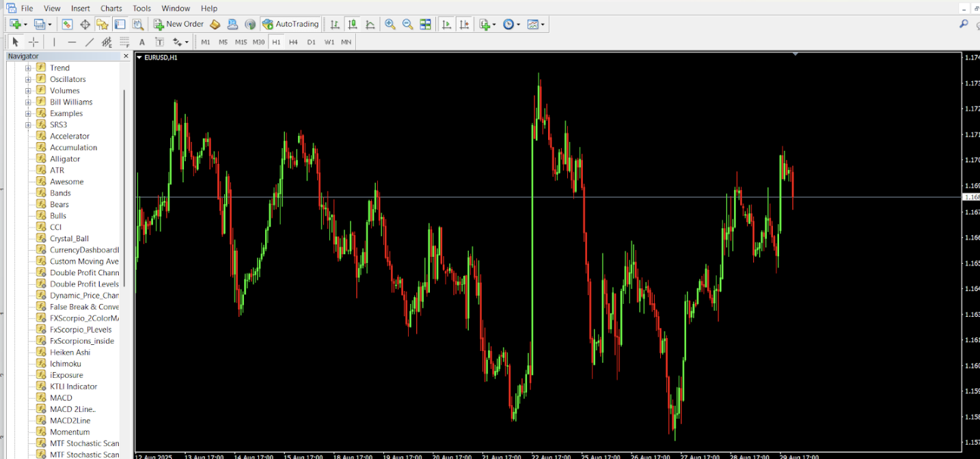Viewport: 980px width, 459px height.
Task: Expand the Oscillators tree node
Action: pos(28,79)
